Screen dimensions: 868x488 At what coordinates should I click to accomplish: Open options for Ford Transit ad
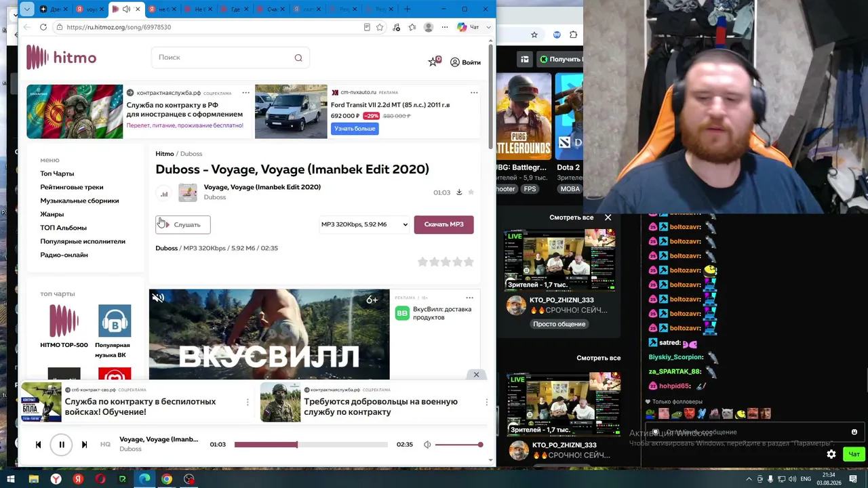tap(474, 92)
